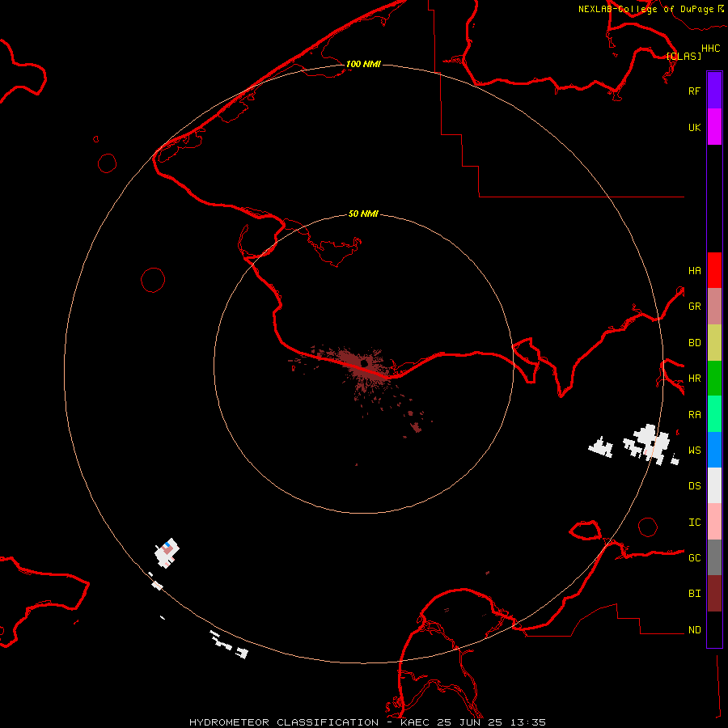Click the 'DS' legend label
728x728 pixels.
694,486
